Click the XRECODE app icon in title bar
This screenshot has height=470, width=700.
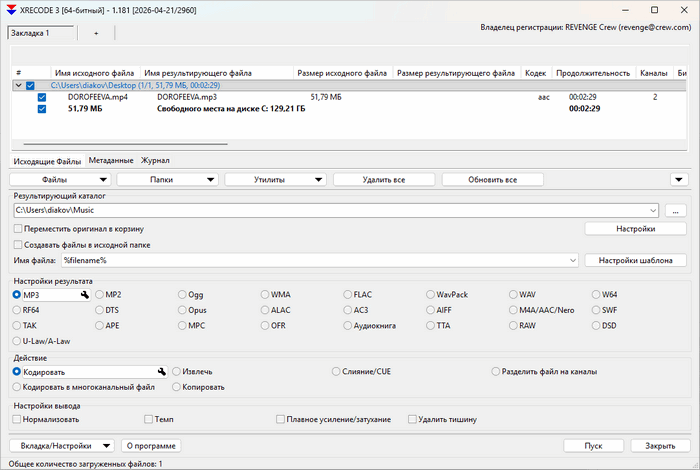(11, 9)
